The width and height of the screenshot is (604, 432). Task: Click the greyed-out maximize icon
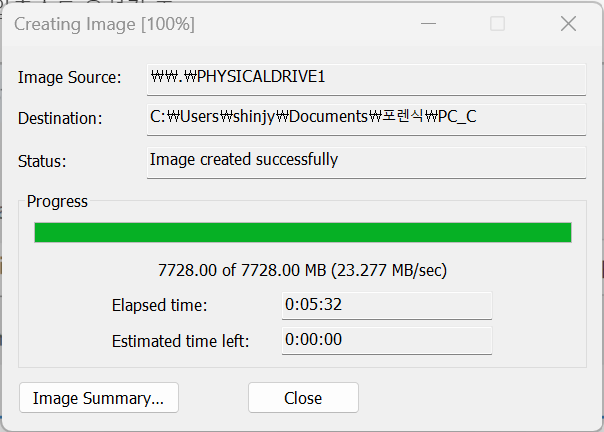click(497, 24)
